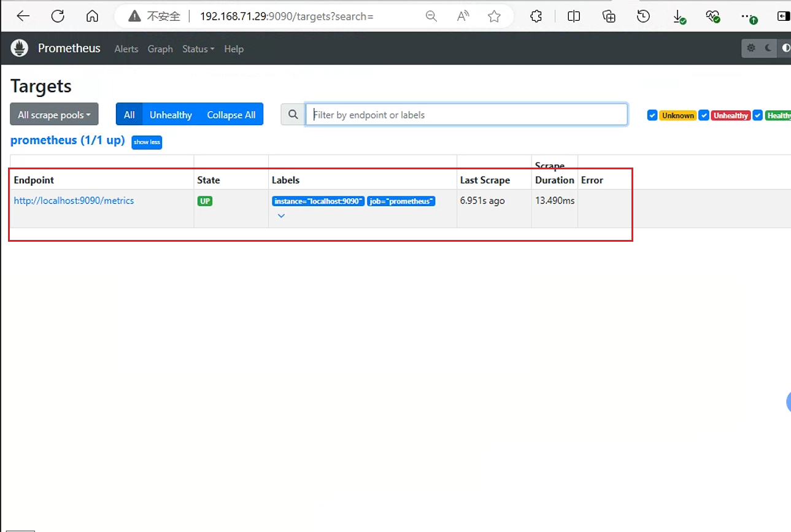Image resolution: width=791 pixels, height=532 pixels.
Task: Show only Unhealthy targets button
Action: point(171,114)
